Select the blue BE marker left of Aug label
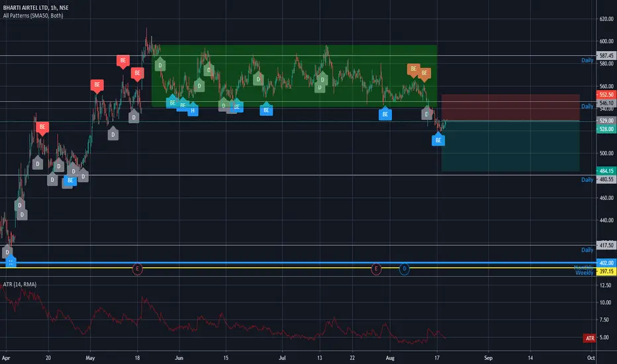Image resolution: width=617 pixels, height=364 pixels. [x=385, y=114]
